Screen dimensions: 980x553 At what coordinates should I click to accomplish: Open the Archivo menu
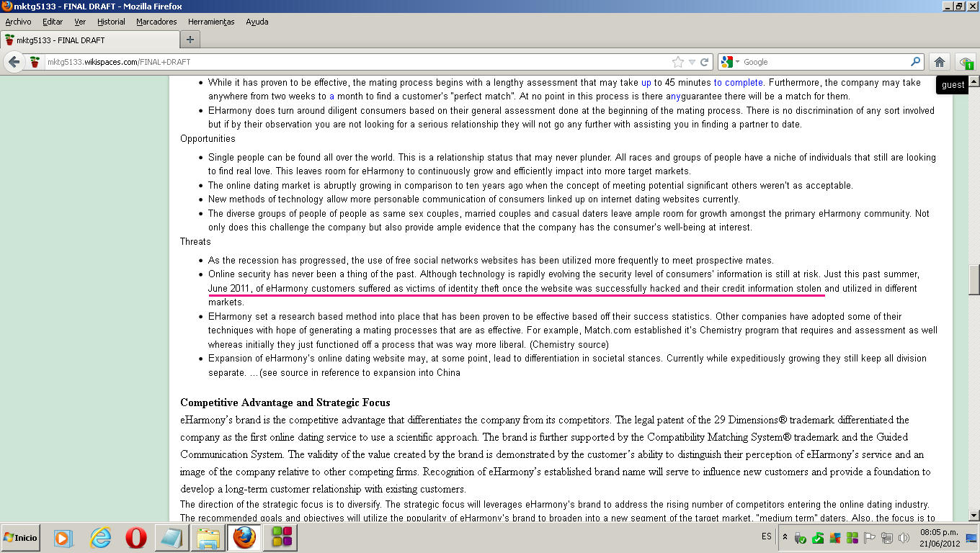tap(18, 22)
